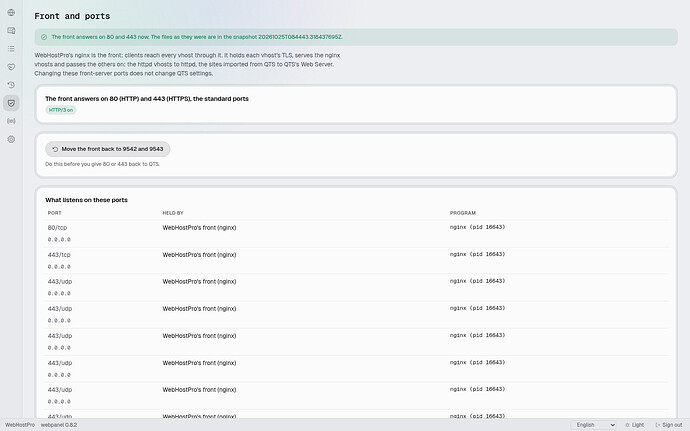Click Move the front back to 9542 and 9543
690x431 pixels.
(x=108, y=149)
